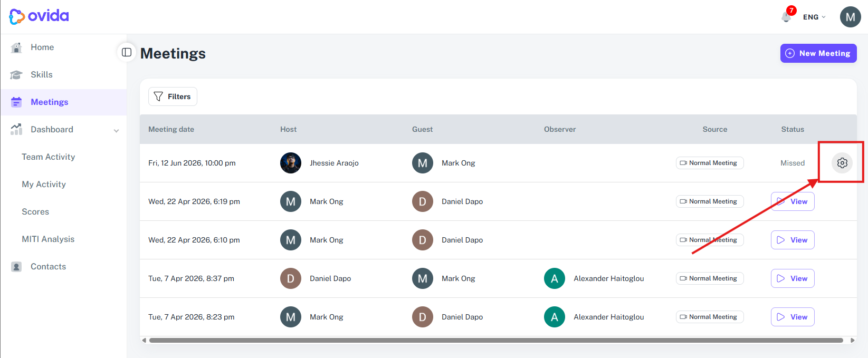
Task: Open notifications bell with badge
Action: coord(787,16)
